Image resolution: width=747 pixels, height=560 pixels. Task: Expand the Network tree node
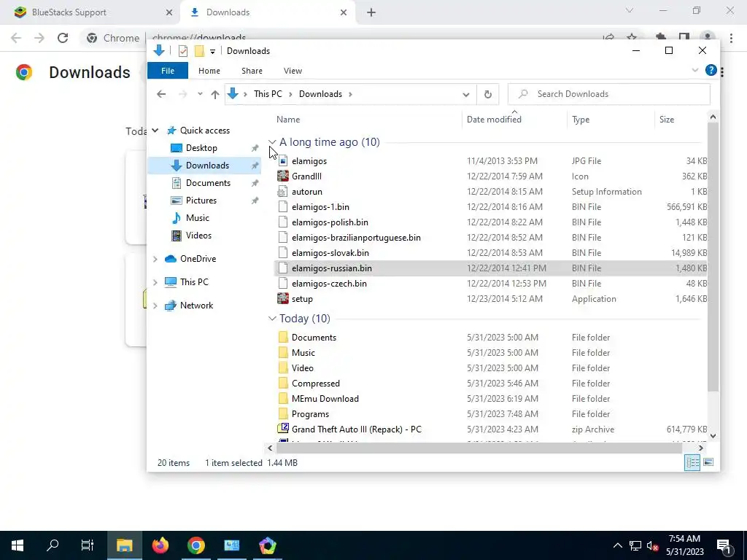pyautogui.click(x=155, y=306)
